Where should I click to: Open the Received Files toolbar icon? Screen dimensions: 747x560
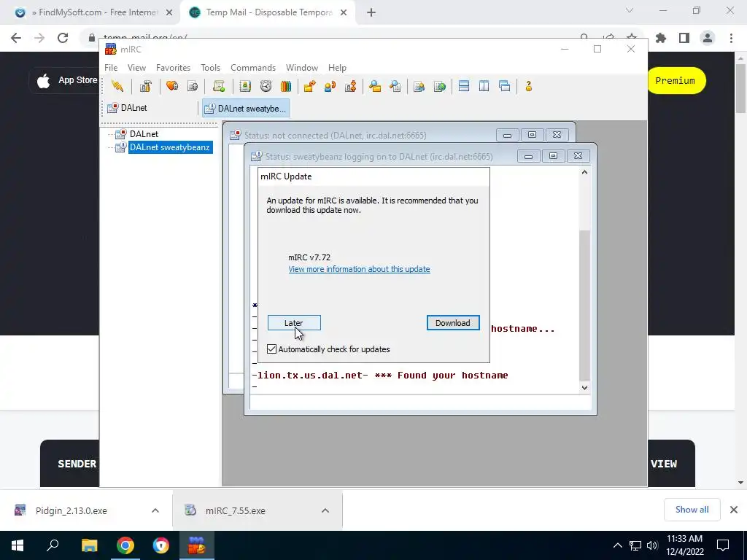(x=375, y=86)
